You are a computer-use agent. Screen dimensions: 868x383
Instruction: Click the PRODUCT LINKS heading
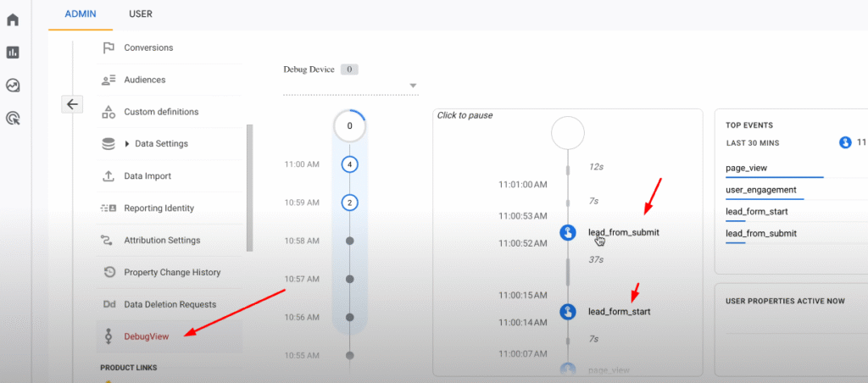click(x=129, y=368)
